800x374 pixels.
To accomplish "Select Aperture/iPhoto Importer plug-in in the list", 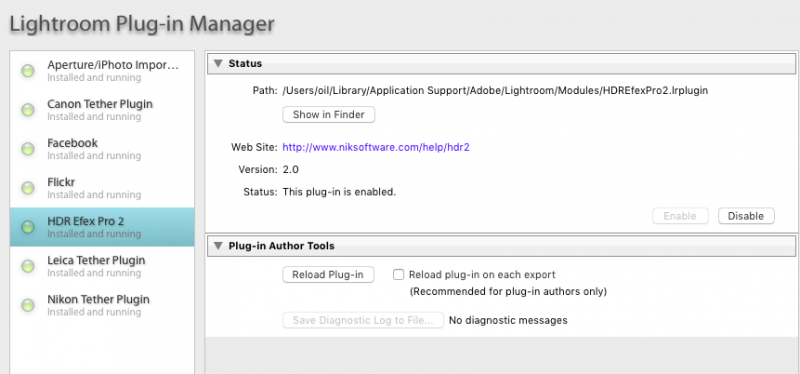I will click(102, 71).
